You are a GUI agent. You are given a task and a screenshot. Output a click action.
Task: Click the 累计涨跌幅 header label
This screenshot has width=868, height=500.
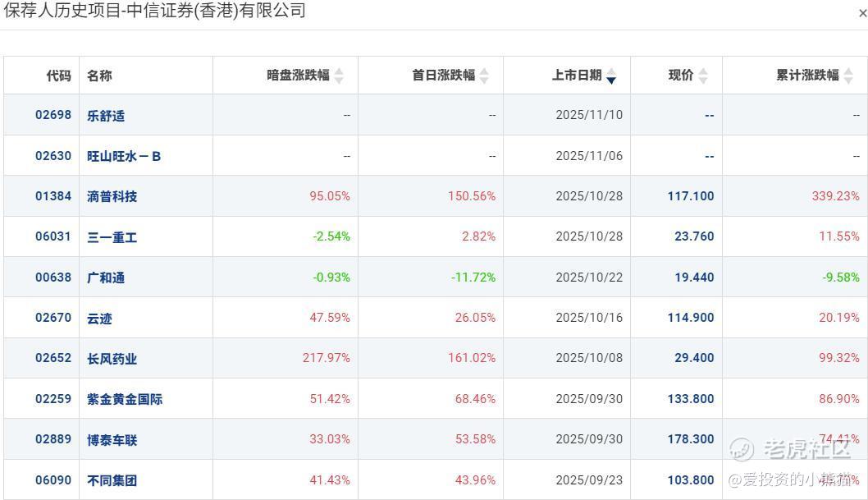pyautogui.click(x=807, y=76)
